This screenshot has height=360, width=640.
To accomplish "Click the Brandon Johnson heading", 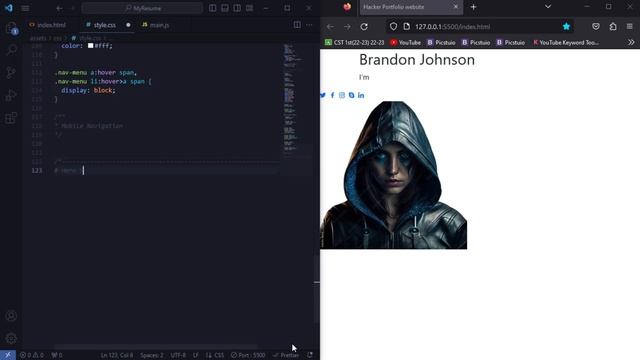I will (x=417, y=60).
